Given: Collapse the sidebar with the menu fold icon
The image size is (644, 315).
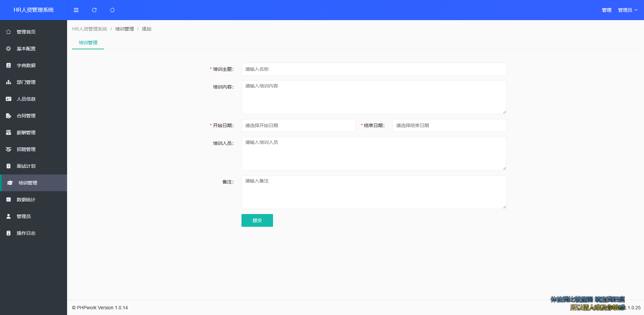Looking at the screenshot, I should click(76, 10).
